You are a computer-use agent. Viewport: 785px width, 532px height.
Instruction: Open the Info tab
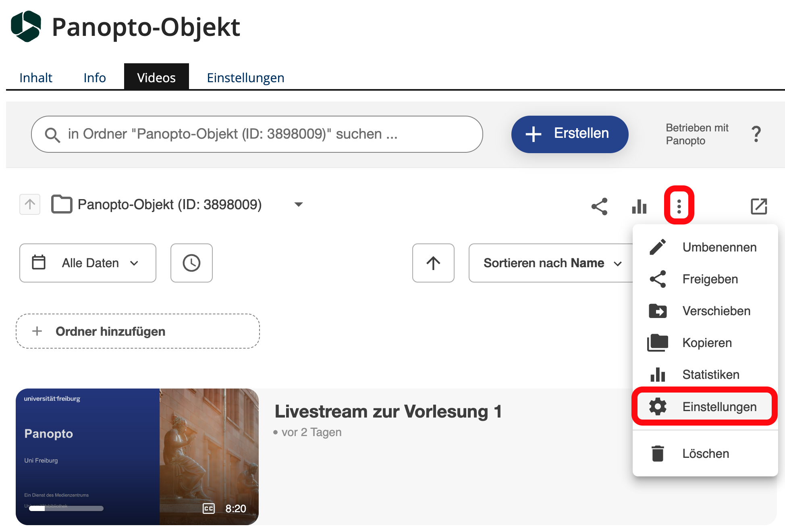tap(95, 77)
